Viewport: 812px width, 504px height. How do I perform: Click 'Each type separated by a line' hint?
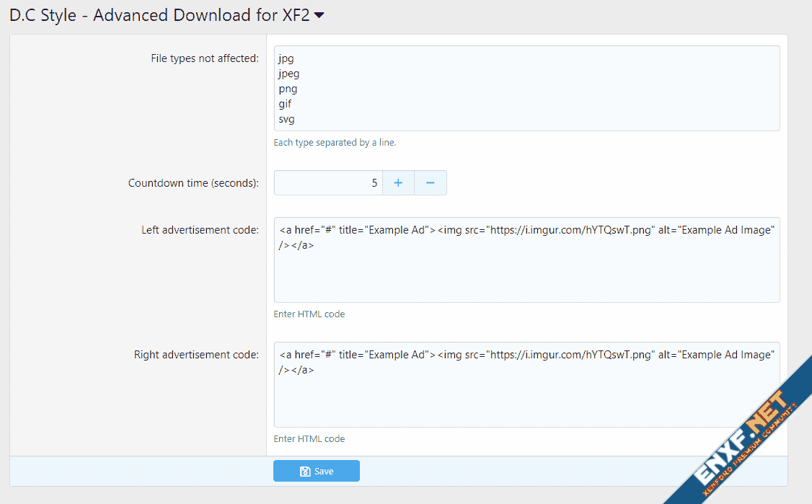tap(335, 143)
